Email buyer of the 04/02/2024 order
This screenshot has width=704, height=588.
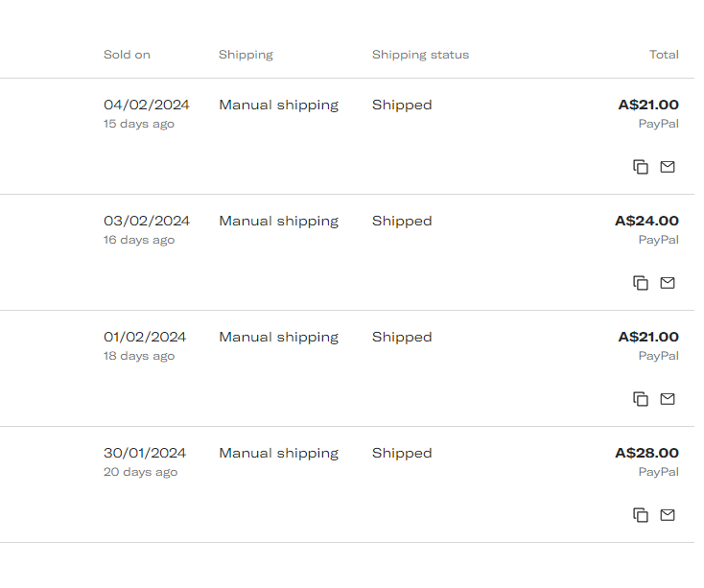click(668, 167)
